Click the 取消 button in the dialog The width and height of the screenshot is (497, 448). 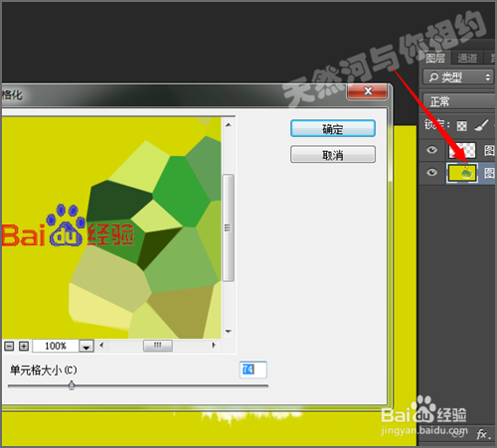(333, 154)
